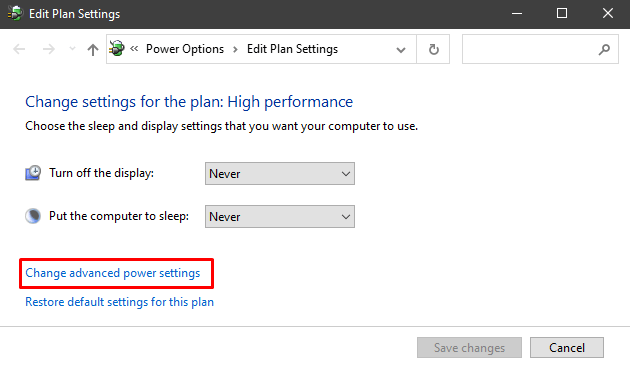This screenshot has height=380, width=630.
Task: Open the recent locations dropdown arrow
Action: [72, 49]
